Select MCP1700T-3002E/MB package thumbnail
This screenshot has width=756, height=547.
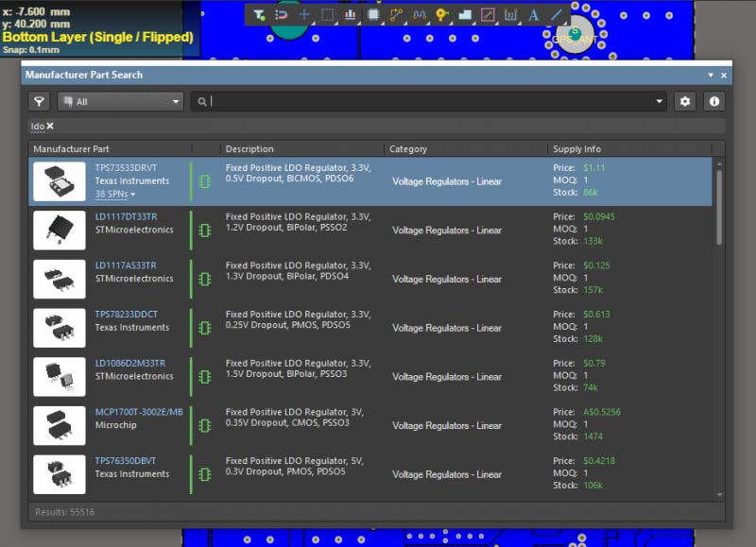coord(60,425)
